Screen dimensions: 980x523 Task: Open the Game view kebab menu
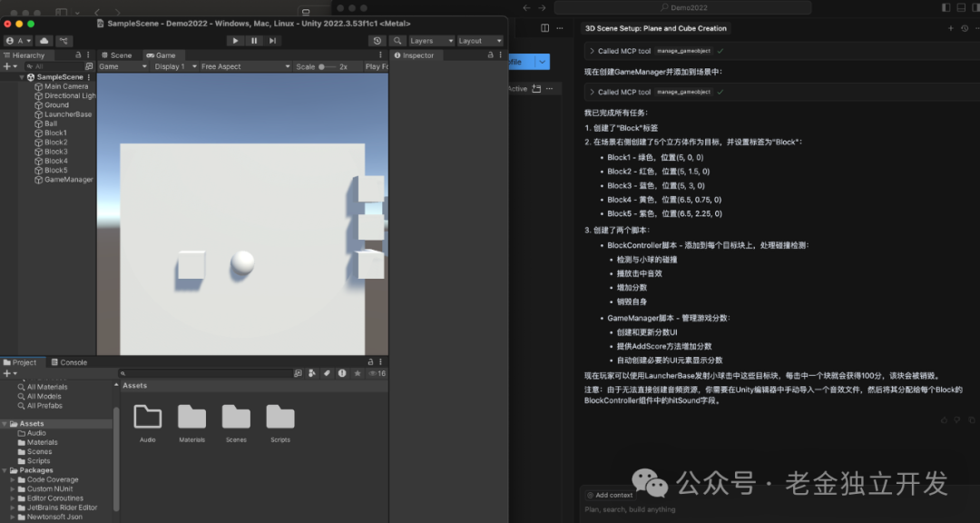pos(380,55)
